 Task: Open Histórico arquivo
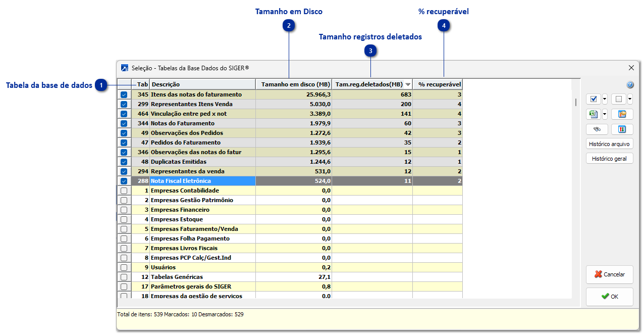609,144
